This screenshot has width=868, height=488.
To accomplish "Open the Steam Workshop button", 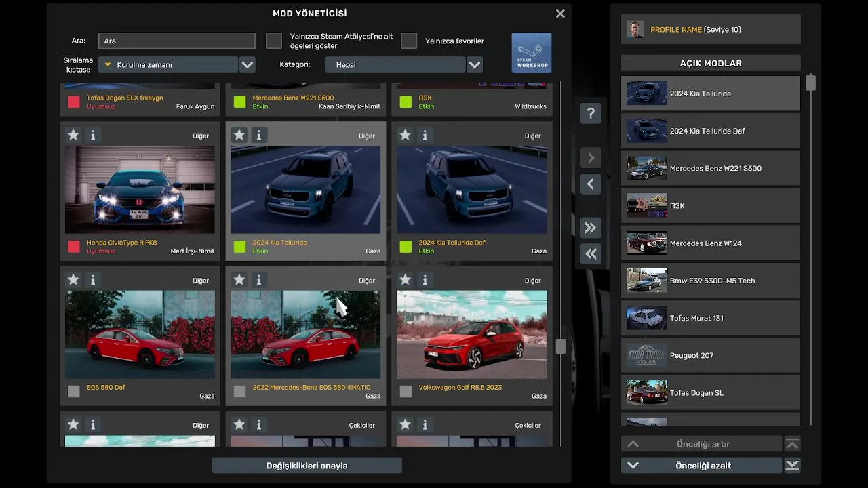I will 532,53.
